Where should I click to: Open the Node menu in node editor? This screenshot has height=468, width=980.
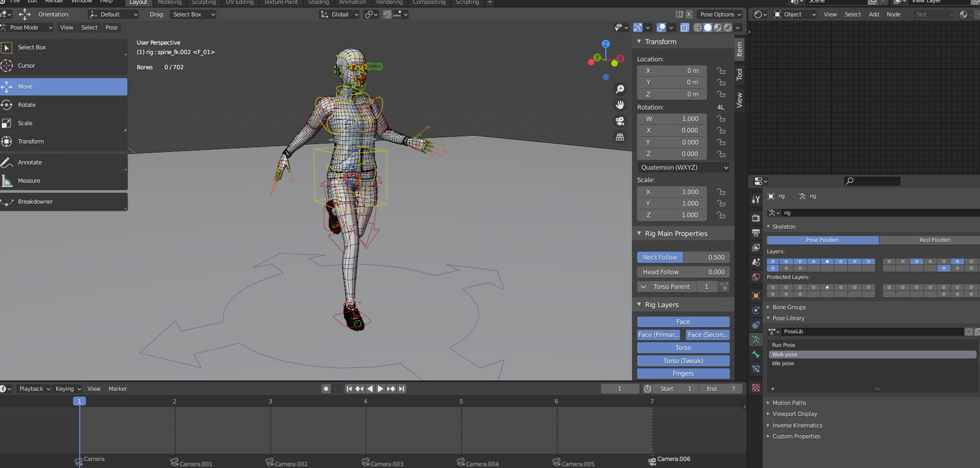pyautogui.click(x=893, y=15)
